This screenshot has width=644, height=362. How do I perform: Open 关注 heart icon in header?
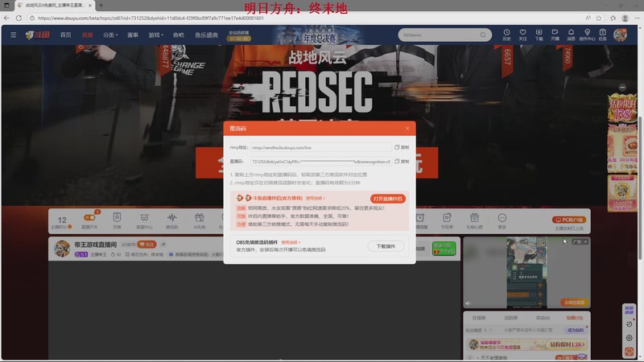[x=522, y=35]
